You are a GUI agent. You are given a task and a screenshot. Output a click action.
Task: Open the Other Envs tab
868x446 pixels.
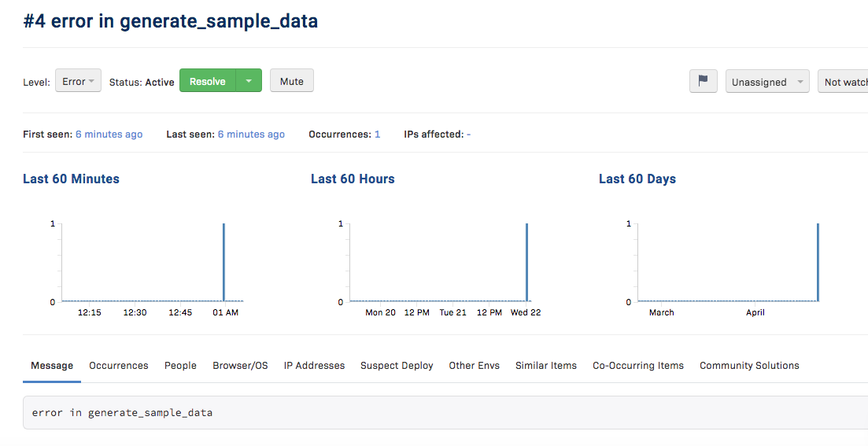(474, 366)
